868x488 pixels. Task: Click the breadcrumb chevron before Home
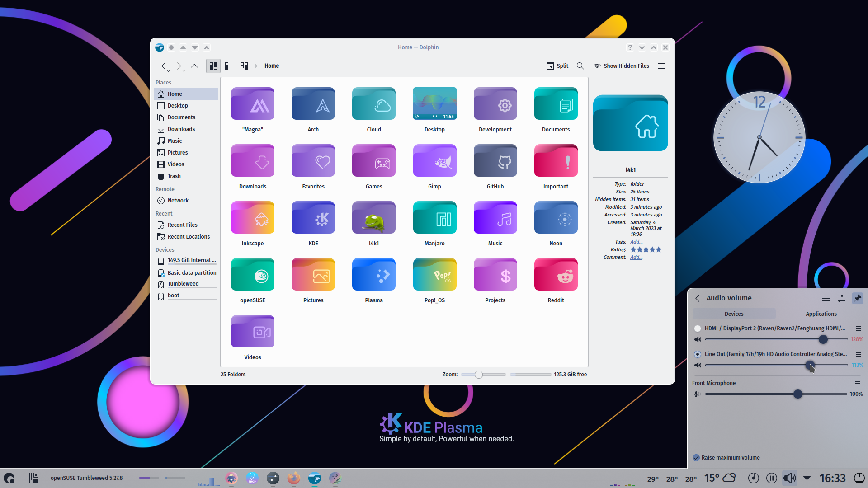click(x=256, y=66)
